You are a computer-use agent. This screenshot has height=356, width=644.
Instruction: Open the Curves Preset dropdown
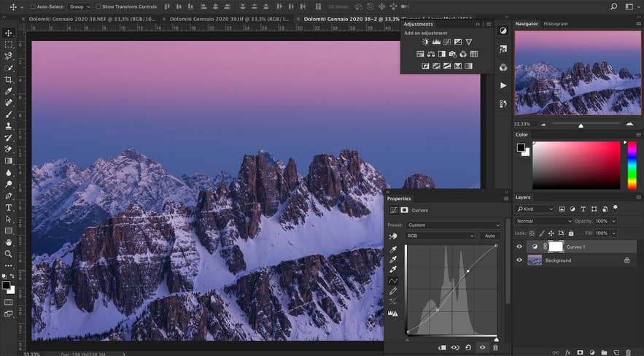(x=454, y=225)
